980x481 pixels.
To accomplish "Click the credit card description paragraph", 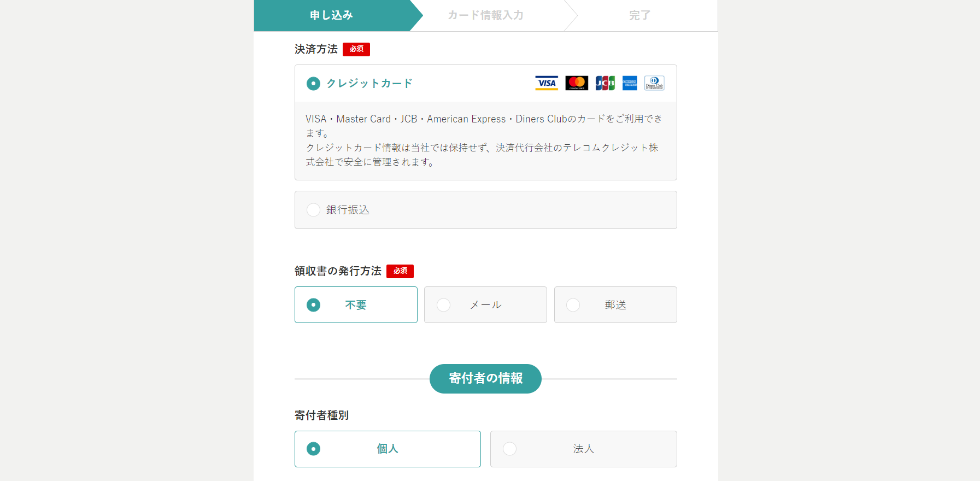I will (485, 140).
